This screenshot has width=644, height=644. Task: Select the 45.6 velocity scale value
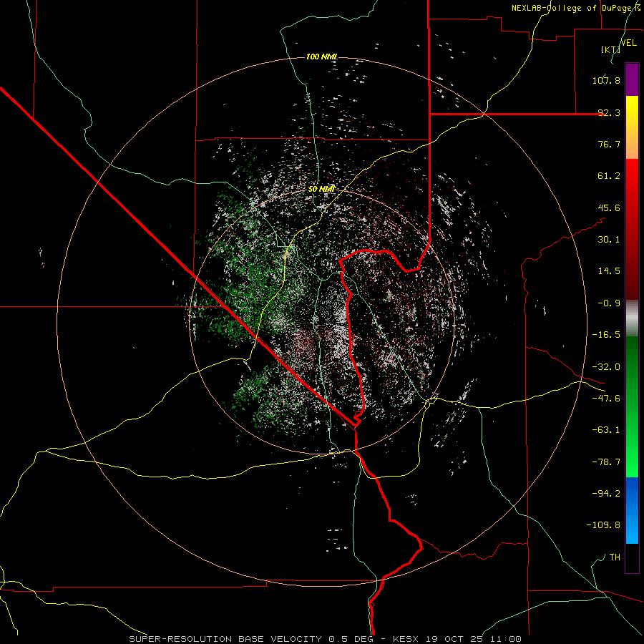click(609, 208)
